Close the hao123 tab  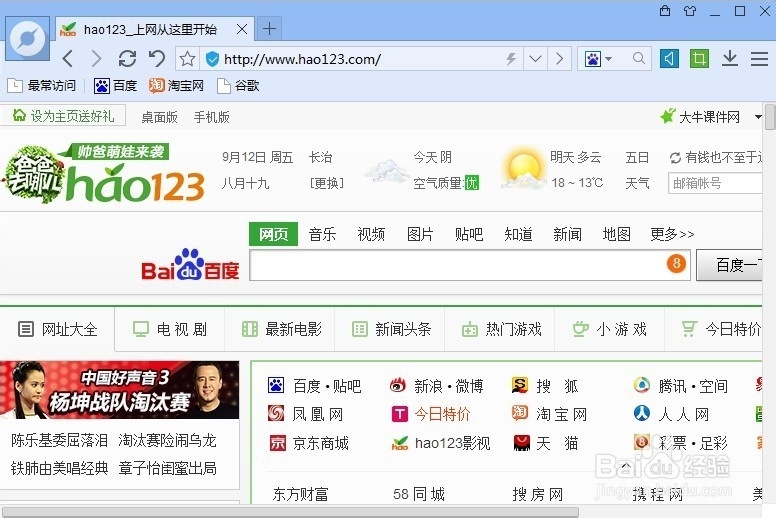coord(242,29)
